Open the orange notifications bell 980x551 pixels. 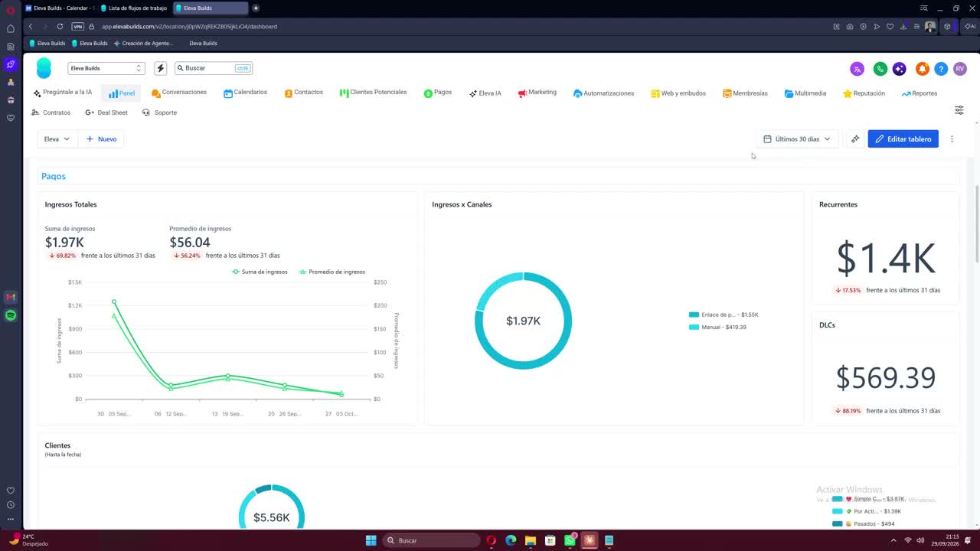tap(923, 69)
